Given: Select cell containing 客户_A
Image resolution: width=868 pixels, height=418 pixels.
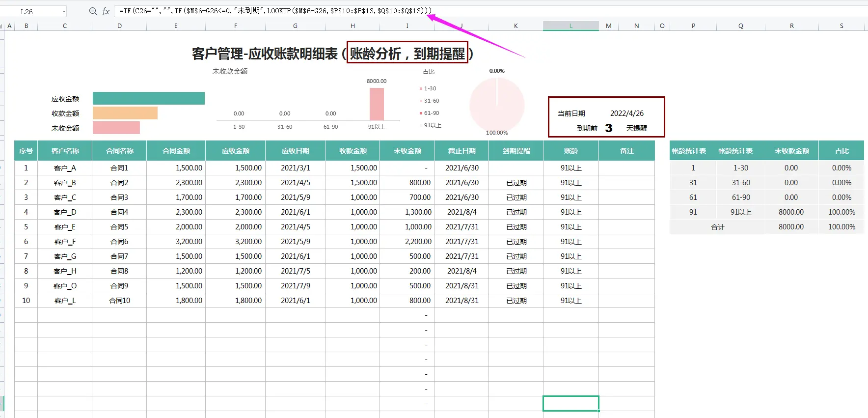Looking at the screenshot, I should click(x=65, y=168).
